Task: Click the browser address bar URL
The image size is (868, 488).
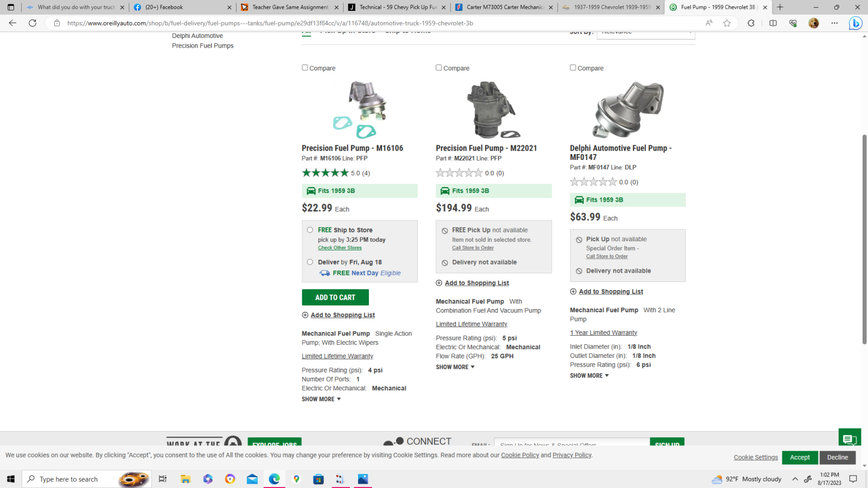Action: click(270, 23)
